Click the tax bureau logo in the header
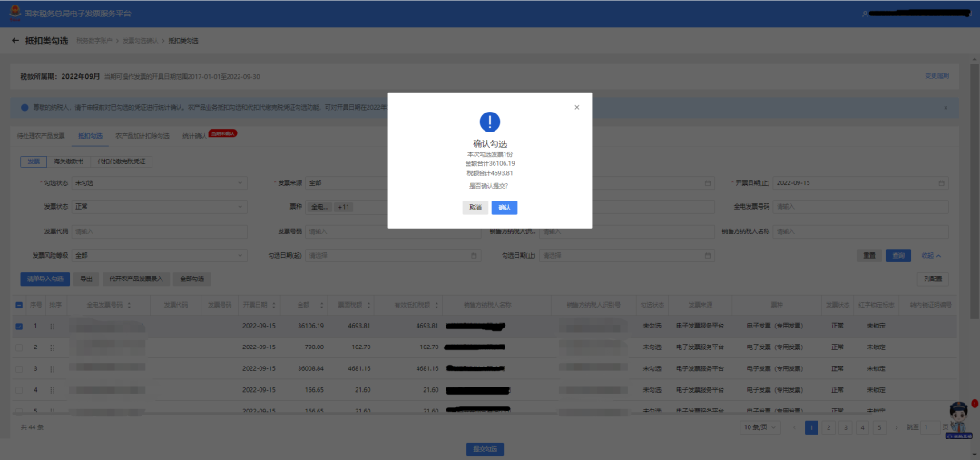Screen dimensions: 980x460 (x=15, y=13)
